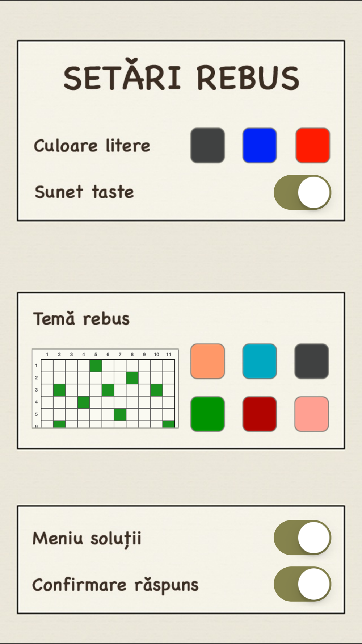Turn off Confirmare răspuns toggle
362x644 pixels.
pyautogui.click(x=302, y=584)
